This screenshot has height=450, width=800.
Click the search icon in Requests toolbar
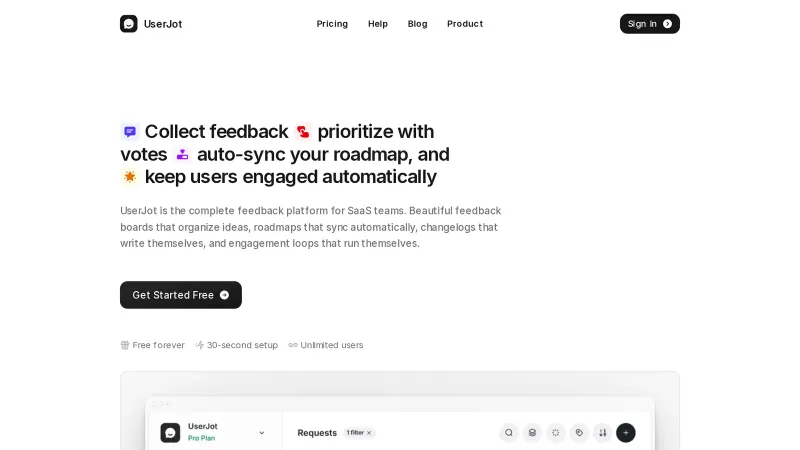click(509, 433)
